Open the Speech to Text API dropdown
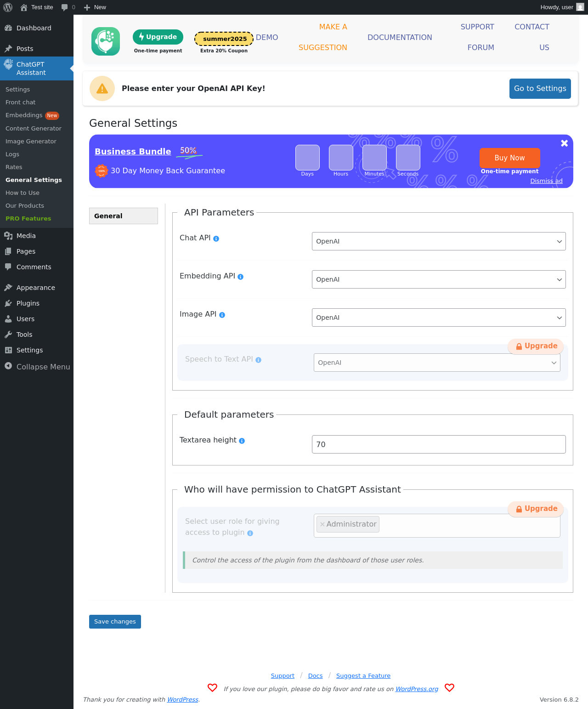Viewport: 588px width, 709px height. [x=437, y=363]
